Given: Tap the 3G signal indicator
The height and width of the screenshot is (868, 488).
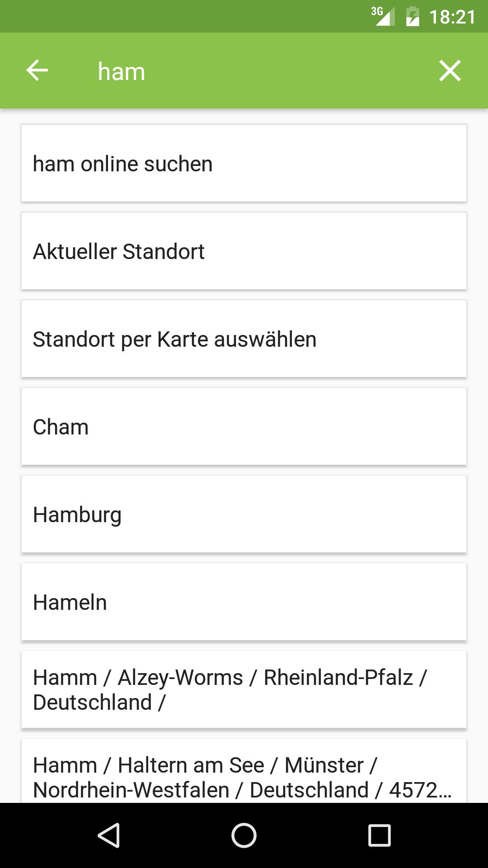Looking at the screenshot, I should 383,16.
